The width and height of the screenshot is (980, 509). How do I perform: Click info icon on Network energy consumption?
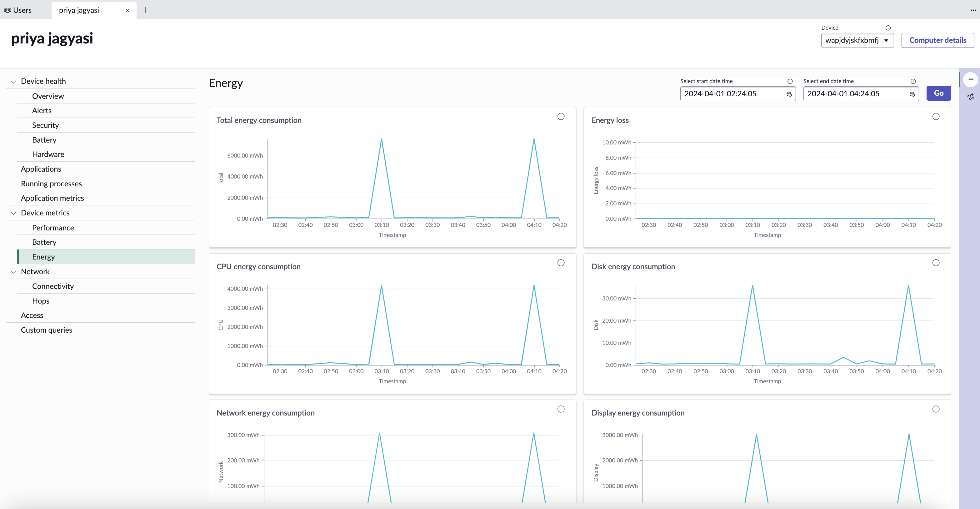561,409
